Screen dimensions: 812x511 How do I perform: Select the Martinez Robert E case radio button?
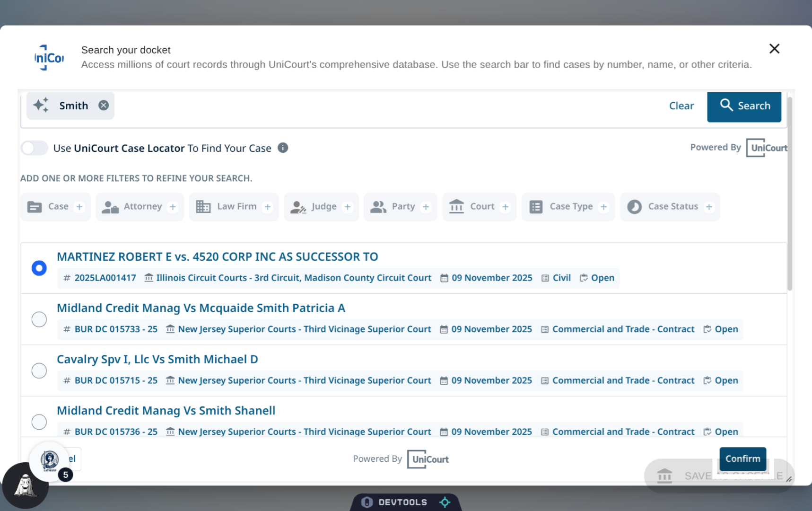tap(39, 268)
